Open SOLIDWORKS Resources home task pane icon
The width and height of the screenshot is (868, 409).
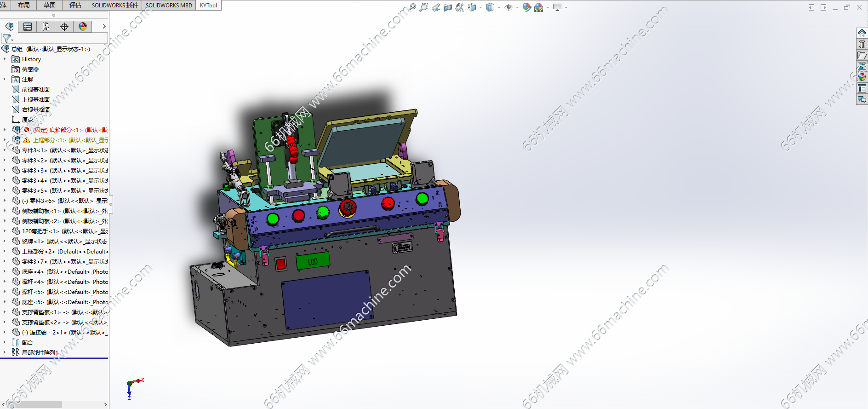pyautogui.click(x=862, y=33)
